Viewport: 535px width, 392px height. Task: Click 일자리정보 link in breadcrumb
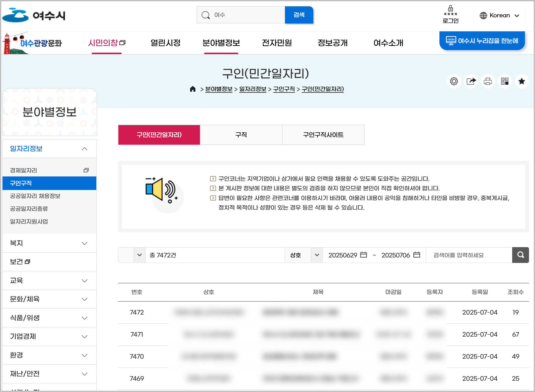[x=253, y=89]
